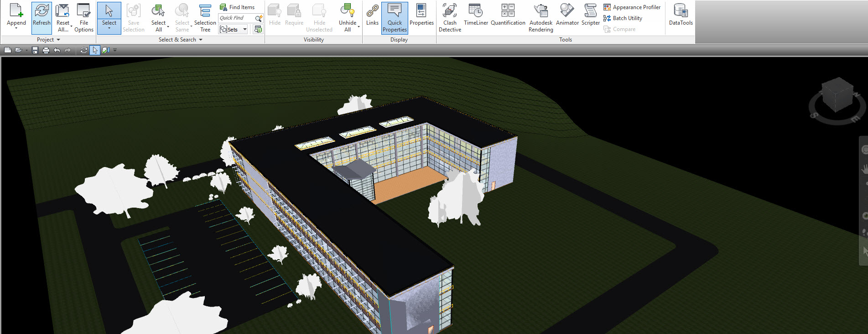This screenshot has height=334, width=868.
Task: Click the Refresh button in Project panel
Action: click(42, 16)
